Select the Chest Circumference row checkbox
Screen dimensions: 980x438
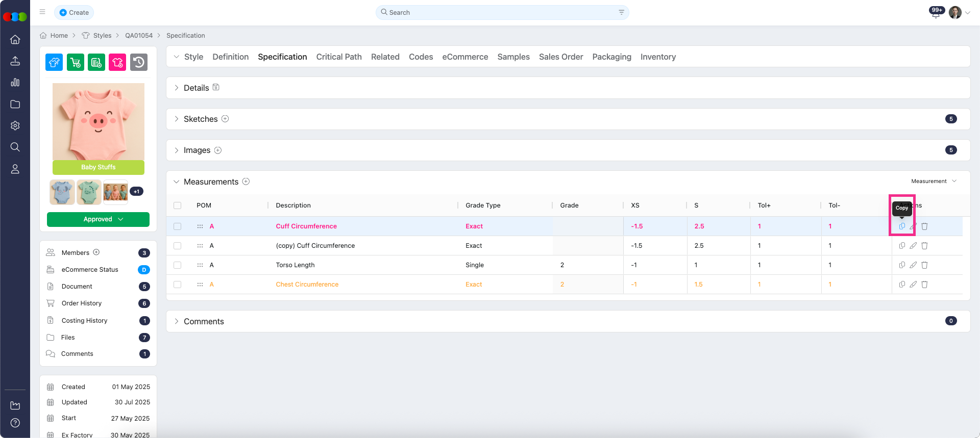178,285
